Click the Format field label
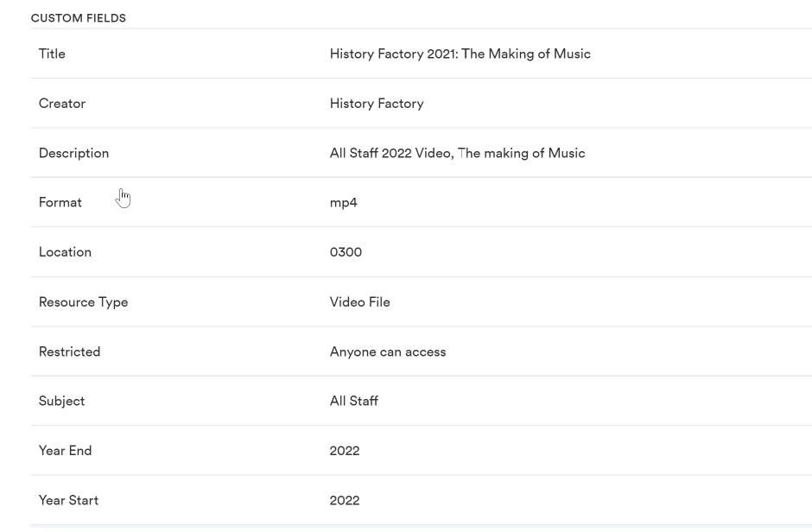Viewport: 812px width, 532px height. click(x=60, y=202)
